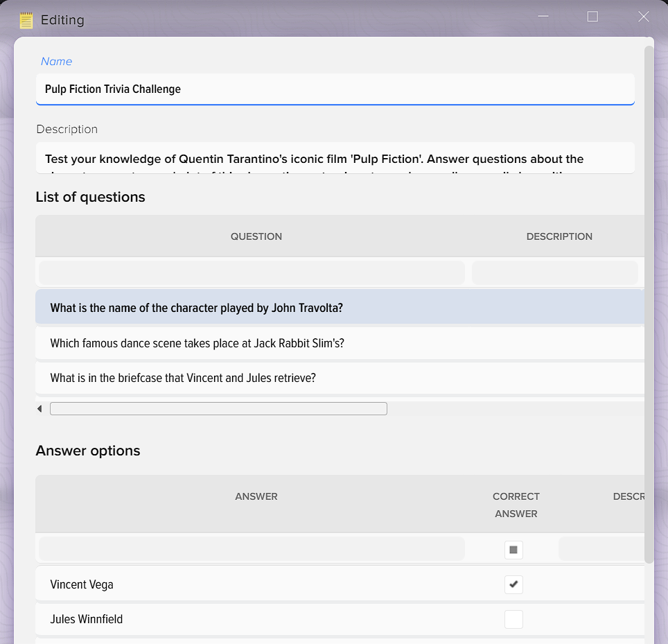This screenshot has height=644, width=668.
Task: Click filter field under ANSWER column
Action: (252, 549)
